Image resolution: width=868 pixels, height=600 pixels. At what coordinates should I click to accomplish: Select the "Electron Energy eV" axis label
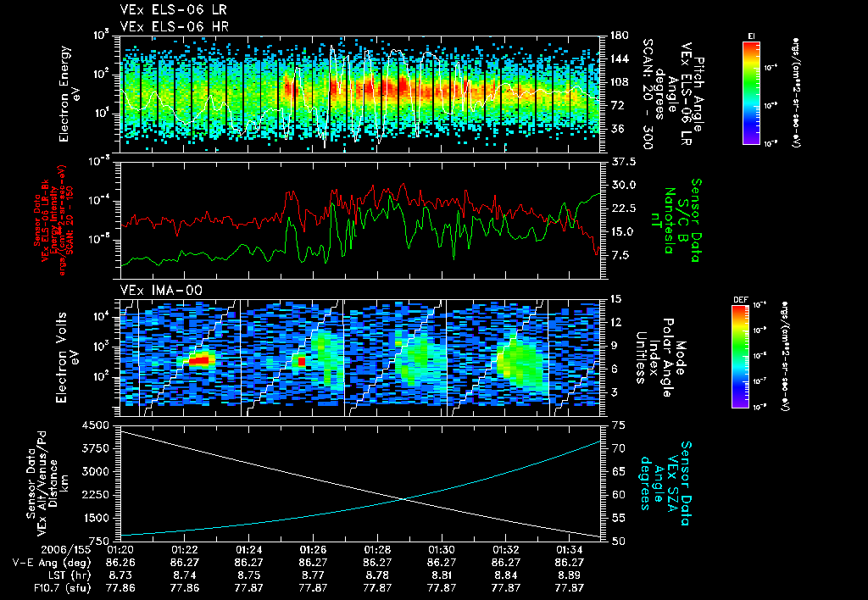coord(70,94)
